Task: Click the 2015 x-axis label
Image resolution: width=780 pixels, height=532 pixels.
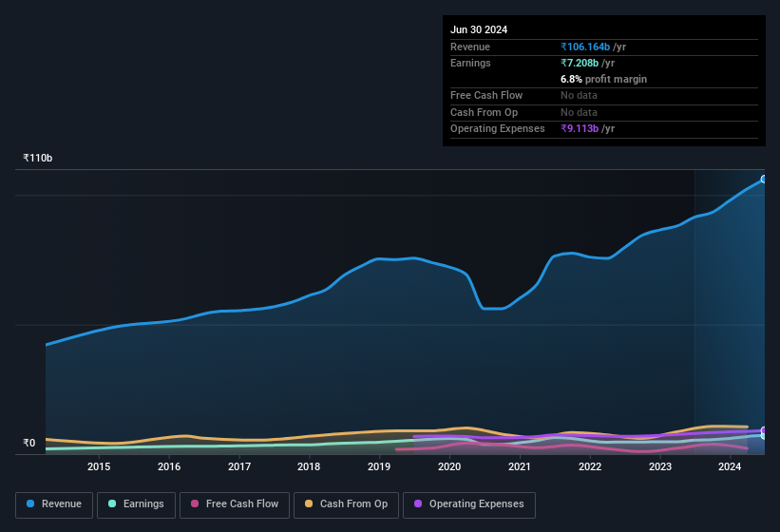Action: click(x=99, y=466)
